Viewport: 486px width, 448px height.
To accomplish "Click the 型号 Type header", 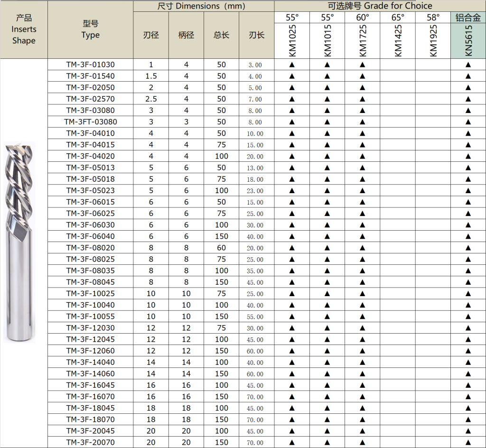I will [x=91, y=29].
